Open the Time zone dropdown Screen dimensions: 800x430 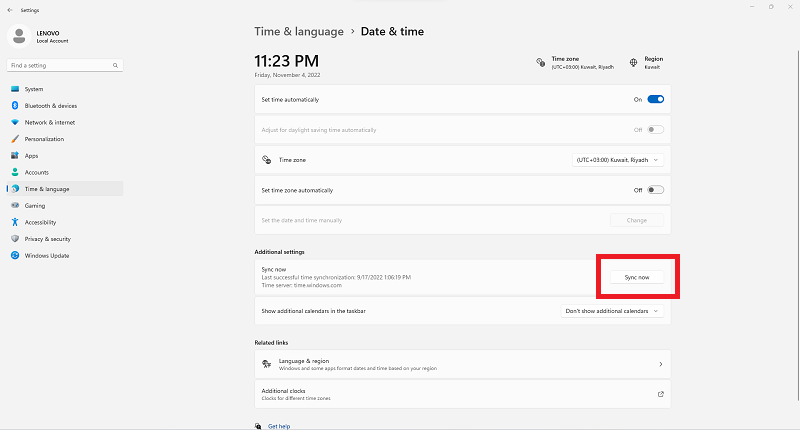618,159
